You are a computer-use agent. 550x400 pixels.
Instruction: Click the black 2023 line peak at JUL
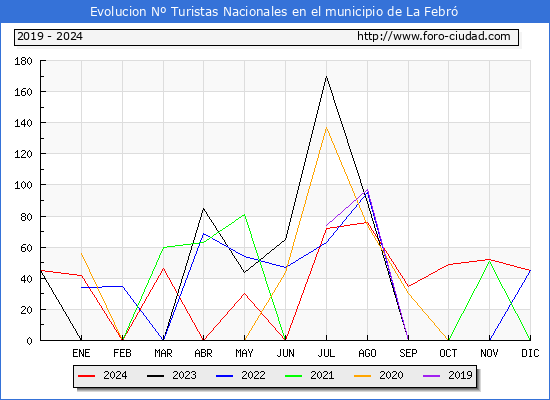(327, 76)
